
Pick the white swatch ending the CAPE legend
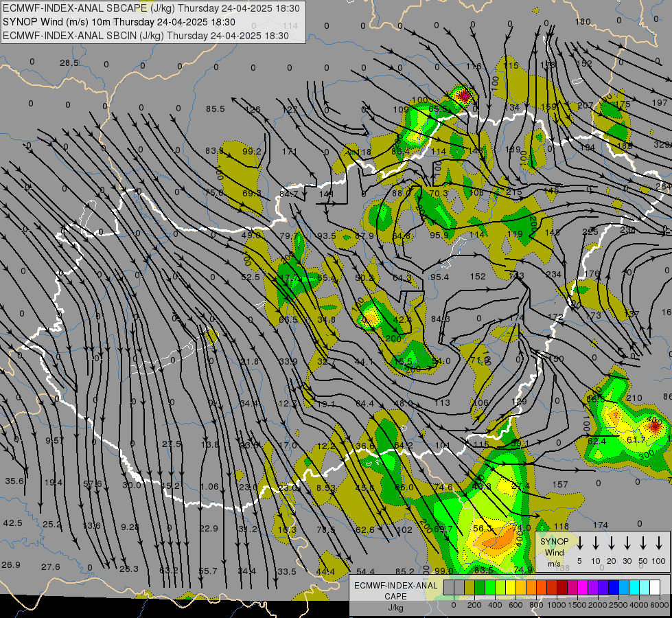pos(654,588)
